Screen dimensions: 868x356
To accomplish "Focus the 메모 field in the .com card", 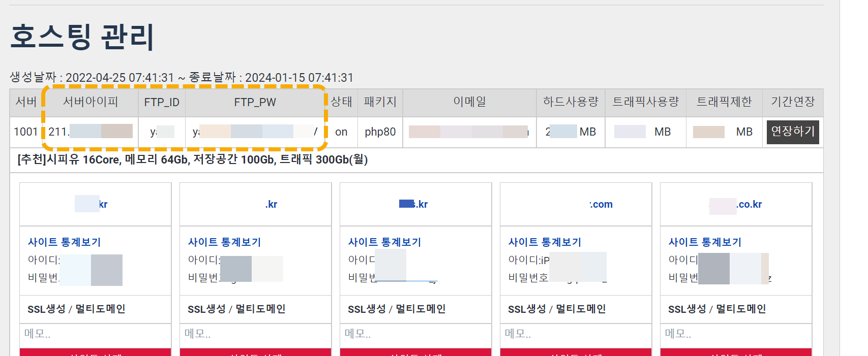I will point(576,335).
